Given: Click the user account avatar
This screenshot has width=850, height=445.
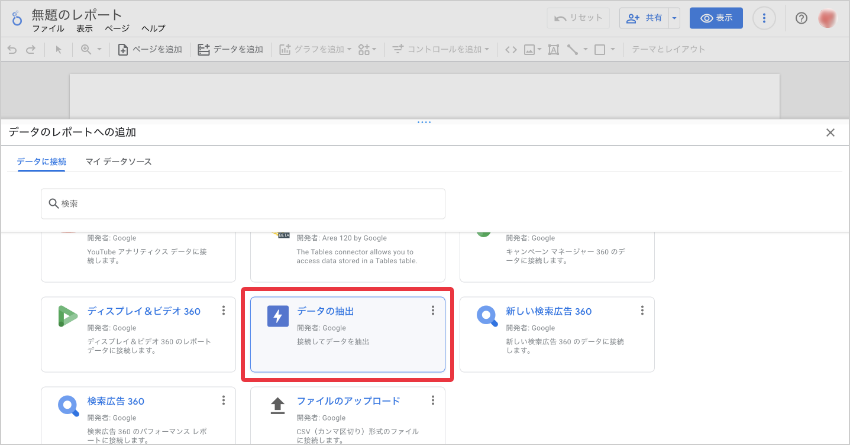Looking at the screenshot, I should 827,18.
